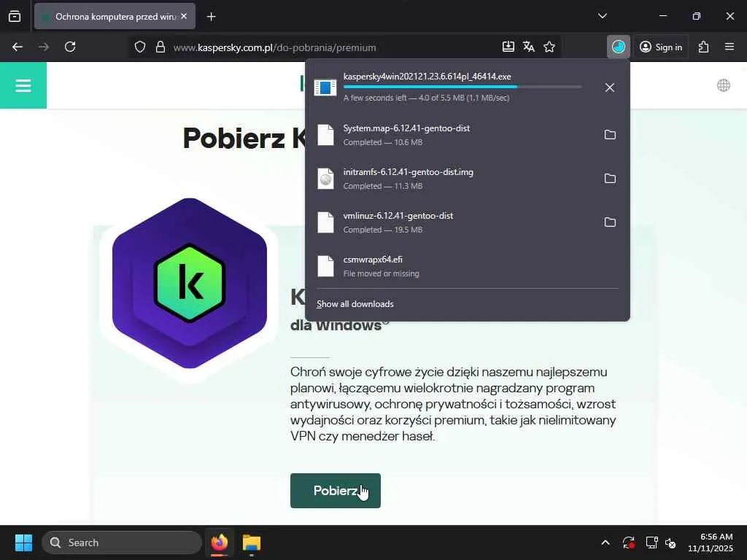
Task: Translate this page with the translate icon
Action: tap(529, 47)
